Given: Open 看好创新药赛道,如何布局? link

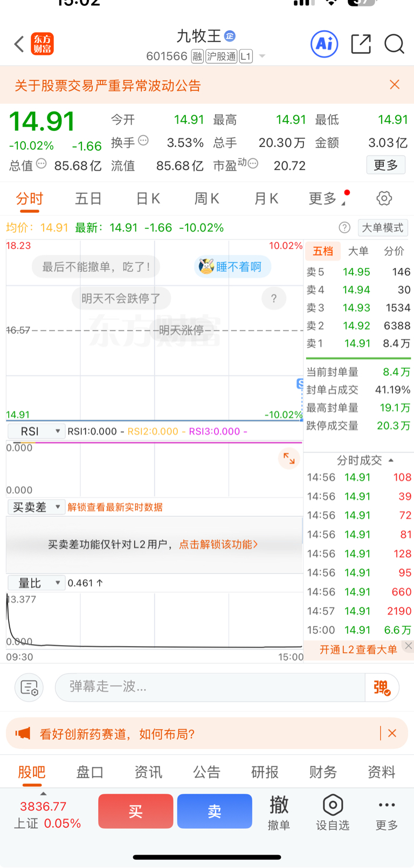Looking at the screenshot, I should [117, 733].
